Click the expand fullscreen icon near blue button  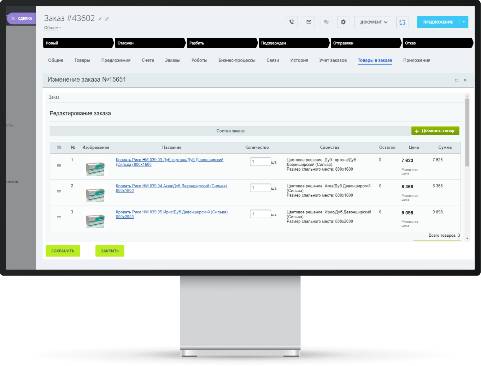(x=403, y=22)
